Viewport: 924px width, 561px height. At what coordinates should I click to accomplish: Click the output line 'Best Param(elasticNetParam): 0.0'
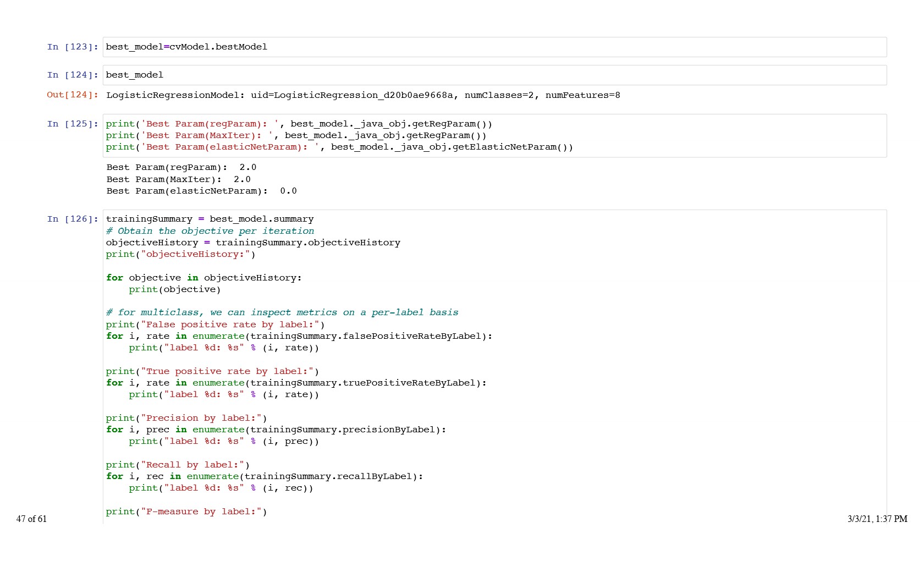tap(201, 191)
